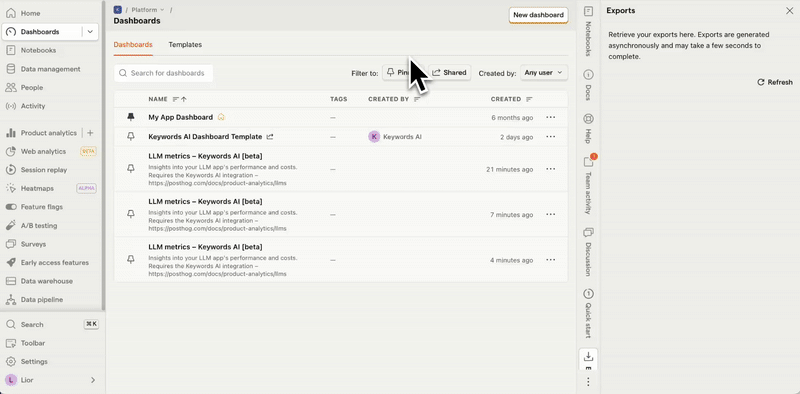
Task: Sort by the NAME column
Action: coord(167,99)
